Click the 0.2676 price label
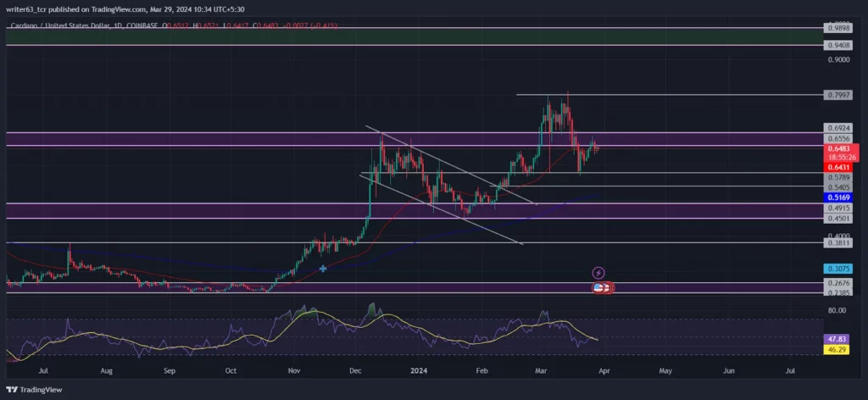The width and height of the screenshot is (868, 400). coord(837,283)
